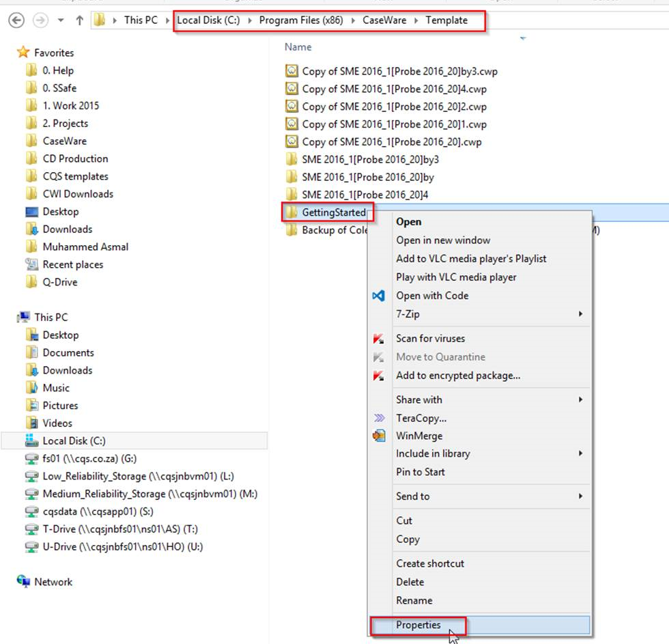This screenshot has width=669, height=644.
Task: Select the Favorites star icon
Action: [23, 52]
